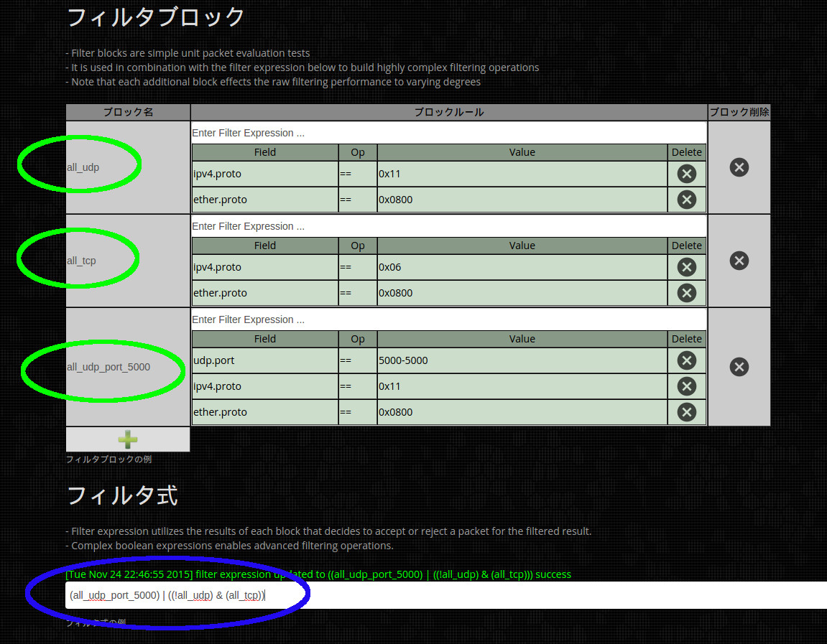Remove udp.port 5000-5000 rule
827x644 pixels.
686,360
